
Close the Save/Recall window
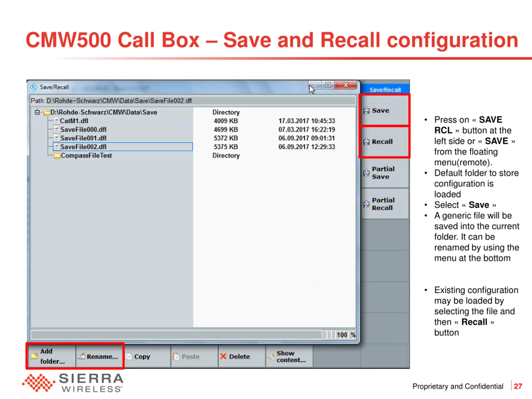pyautogui.click(x=346, y=85)
